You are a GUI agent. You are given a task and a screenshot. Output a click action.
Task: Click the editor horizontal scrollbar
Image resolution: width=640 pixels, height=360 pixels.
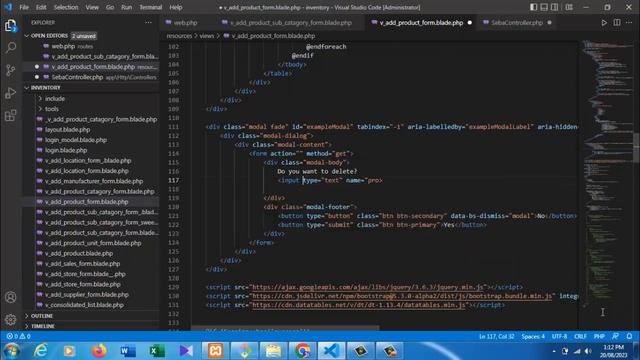pos(285,328)
